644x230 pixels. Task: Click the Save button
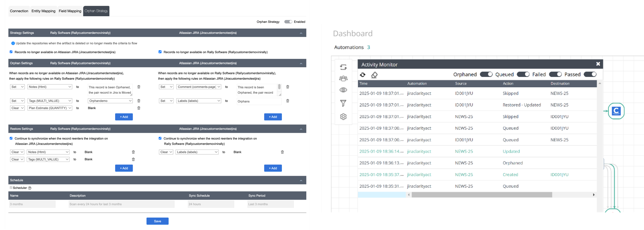(x=157, y=221)
